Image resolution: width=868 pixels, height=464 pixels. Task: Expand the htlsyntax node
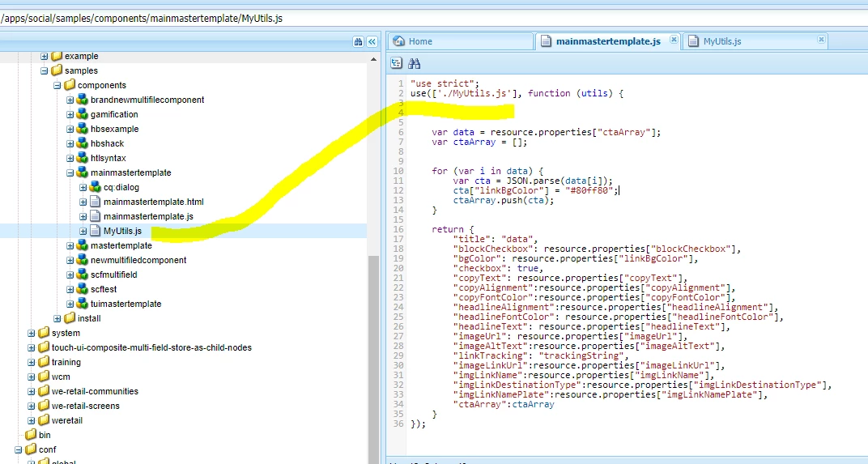tap(70, 159)
